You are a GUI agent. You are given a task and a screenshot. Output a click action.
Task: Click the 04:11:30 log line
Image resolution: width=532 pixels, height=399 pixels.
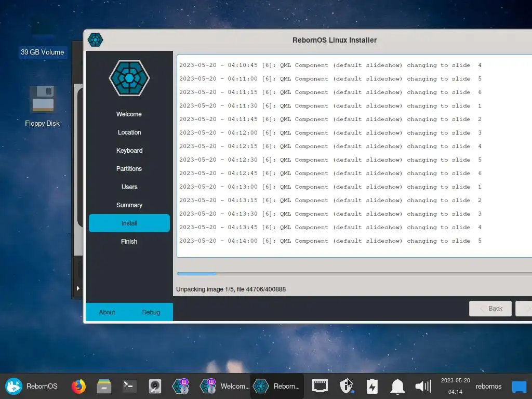330,106
